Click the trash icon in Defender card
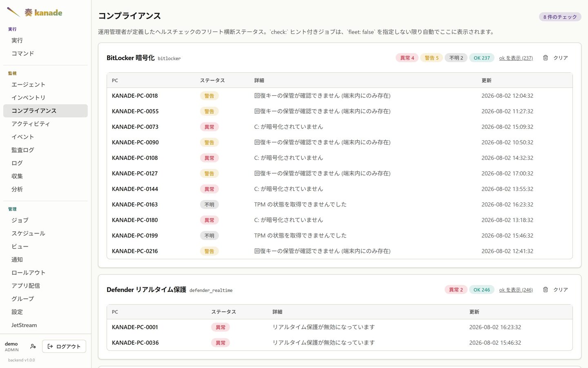Viewport: 588px width, 368px height. [x=545, y=289]
